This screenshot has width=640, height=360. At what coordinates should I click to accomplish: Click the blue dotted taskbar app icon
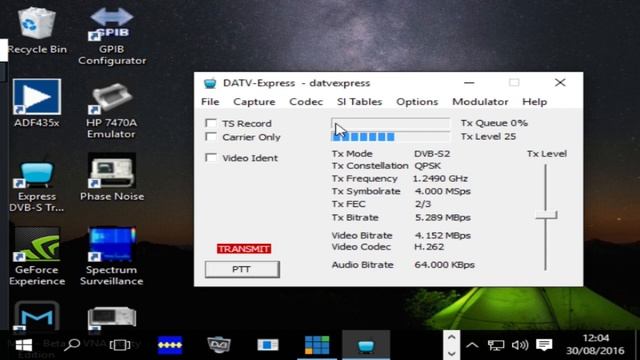(170, 345)
